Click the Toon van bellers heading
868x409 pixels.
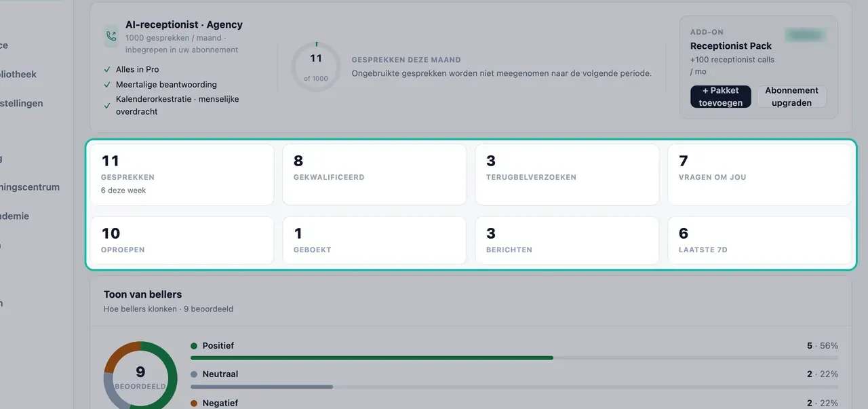tap(142, 294)
